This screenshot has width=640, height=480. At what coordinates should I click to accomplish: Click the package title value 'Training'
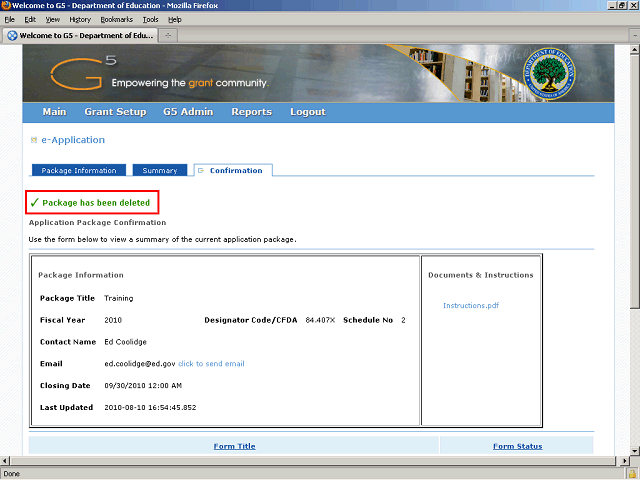(x=118, y=298)
